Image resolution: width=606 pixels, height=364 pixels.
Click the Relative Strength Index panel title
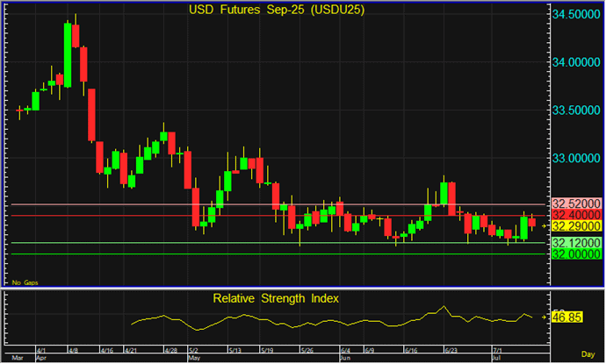pos(276,298)
